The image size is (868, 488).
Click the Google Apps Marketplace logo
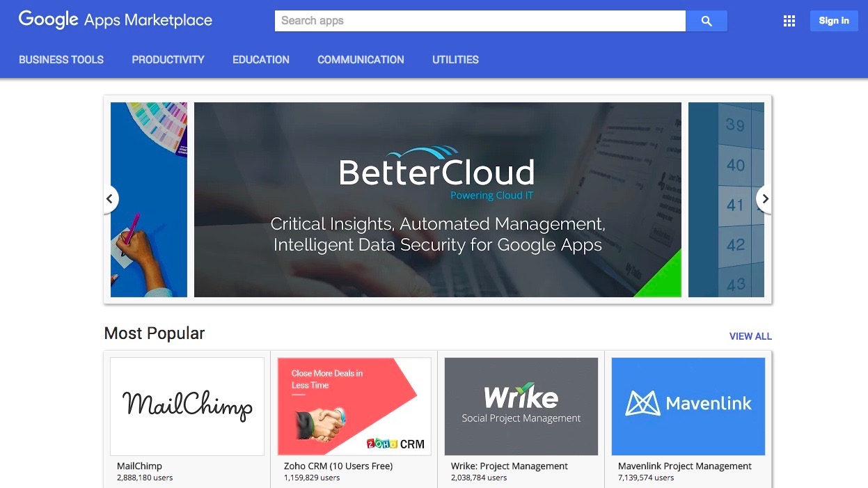pos(116,20)
